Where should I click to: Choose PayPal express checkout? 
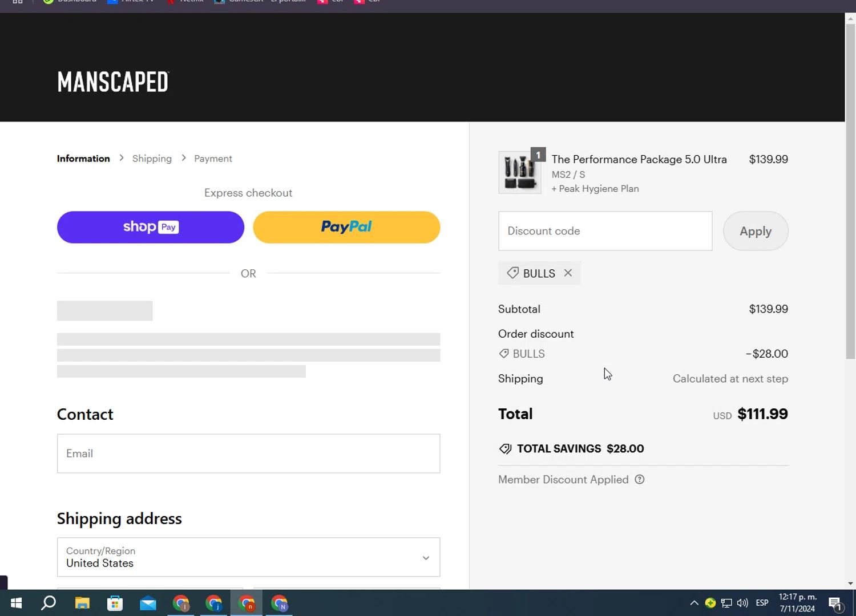tap(346, 227)
